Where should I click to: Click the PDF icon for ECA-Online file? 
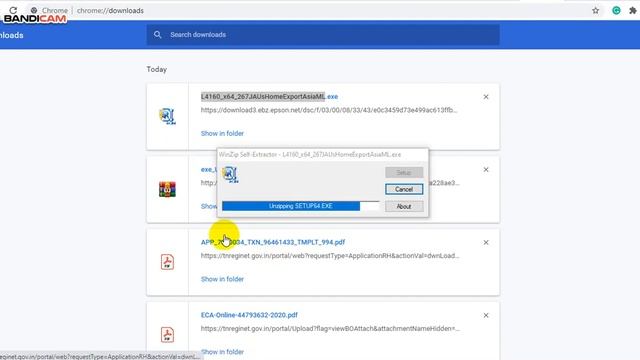(x=167, y=335)
